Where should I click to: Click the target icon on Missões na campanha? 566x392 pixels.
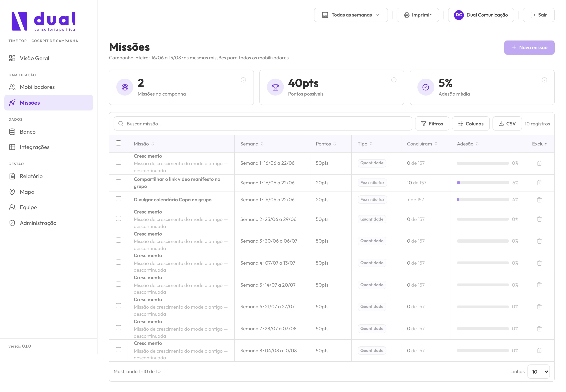click(125, 87)
